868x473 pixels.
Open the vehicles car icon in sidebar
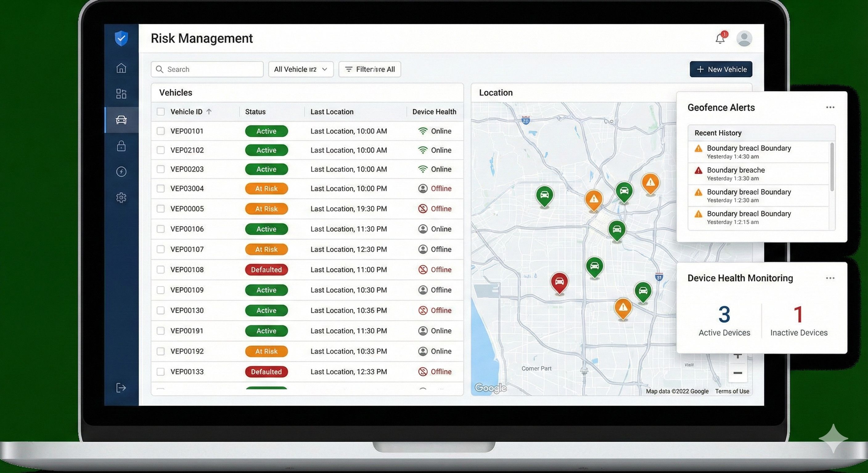121,120
